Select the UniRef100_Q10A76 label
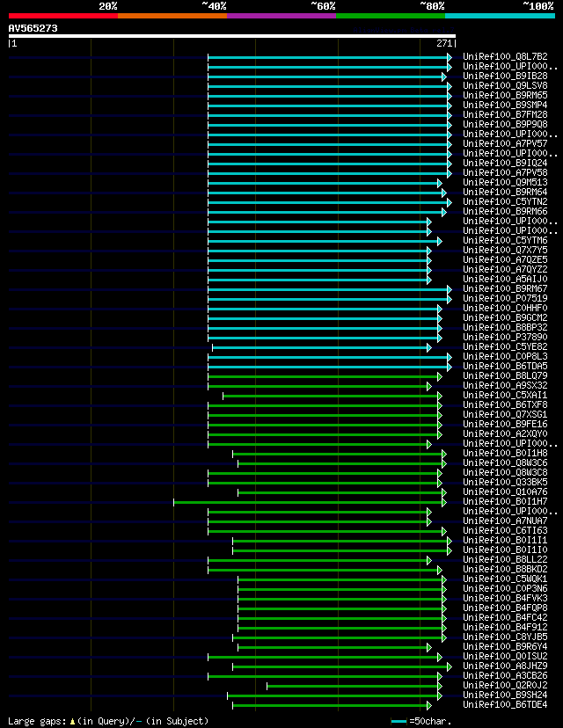 (506, 492)
